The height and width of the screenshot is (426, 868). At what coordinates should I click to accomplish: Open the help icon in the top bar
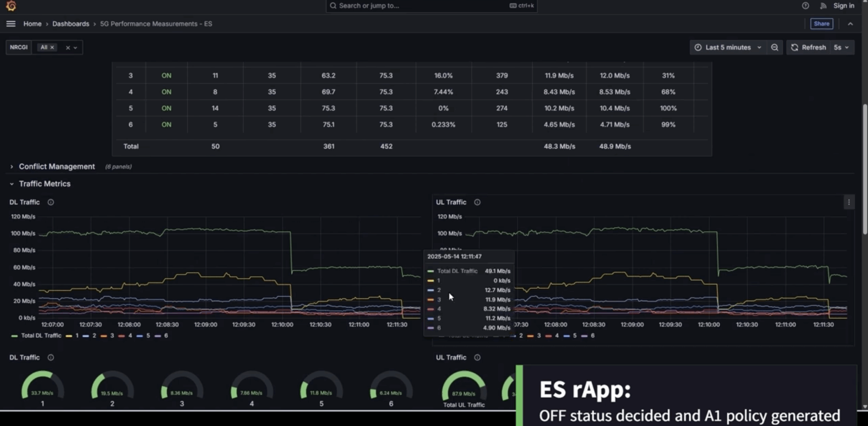coord(806,6)
